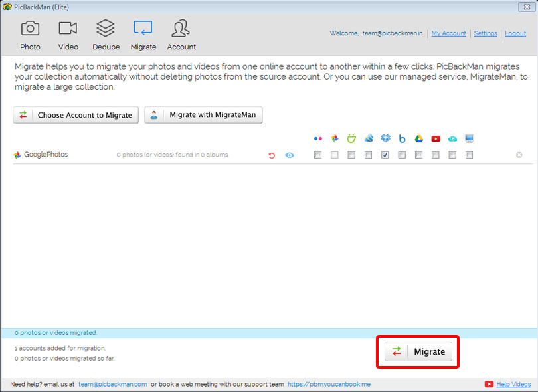Click the YouTube icon beside Help Videos

489,384
